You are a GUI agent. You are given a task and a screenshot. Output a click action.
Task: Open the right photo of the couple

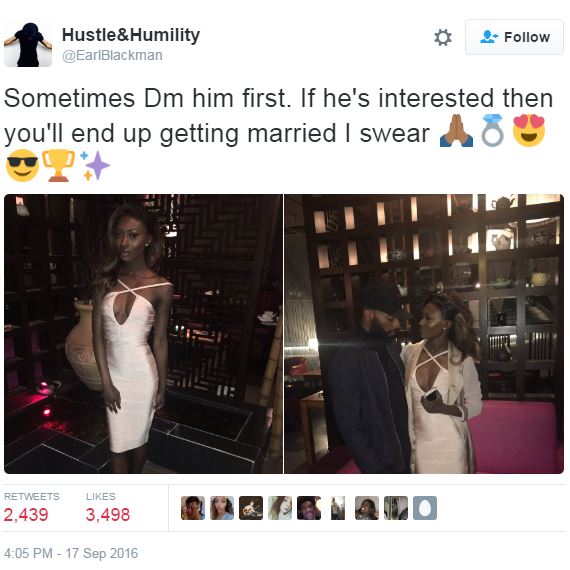click(x=424, y=334)
